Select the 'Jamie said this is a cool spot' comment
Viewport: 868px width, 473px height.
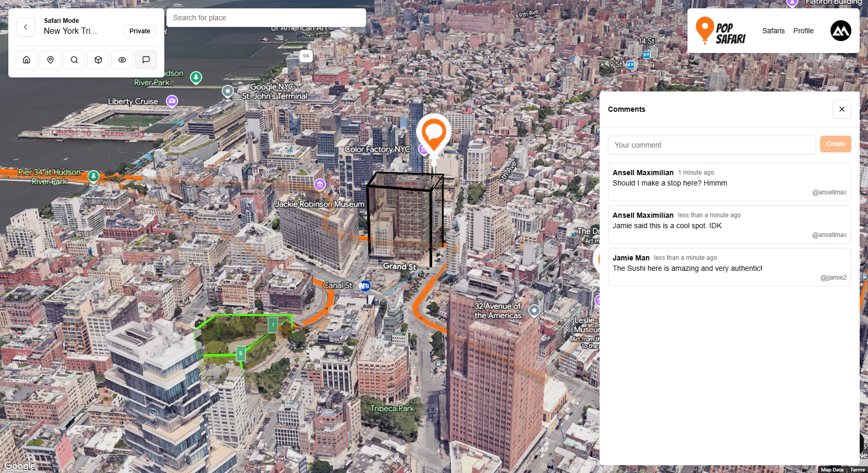tap(730, 225)
